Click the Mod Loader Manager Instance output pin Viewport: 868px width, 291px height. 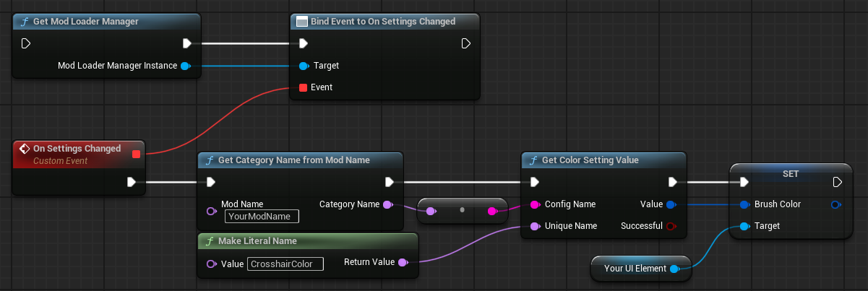tap(185, 66)
